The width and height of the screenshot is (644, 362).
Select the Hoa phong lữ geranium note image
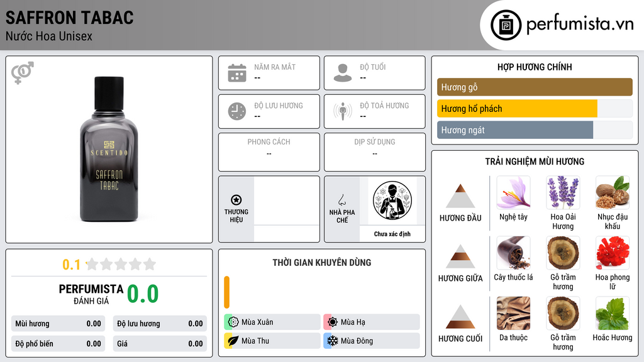point(613,253)
